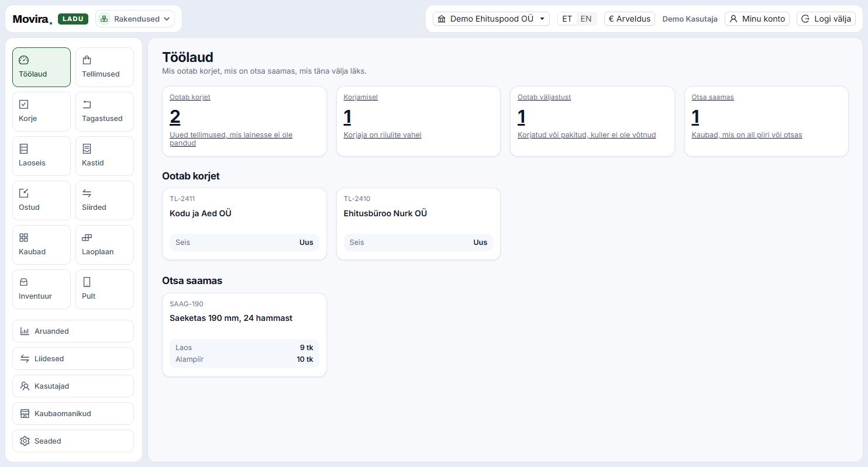Viewport: 868px width, 467px height.
Task: Open Tellimused shopping bag icon
Action: click(x=87, y=60)
